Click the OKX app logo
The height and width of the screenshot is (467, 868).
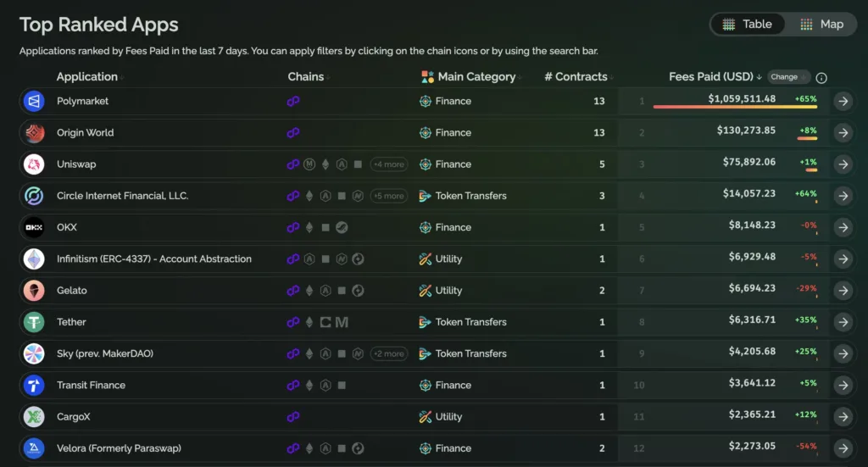click(x=34, y=227)
